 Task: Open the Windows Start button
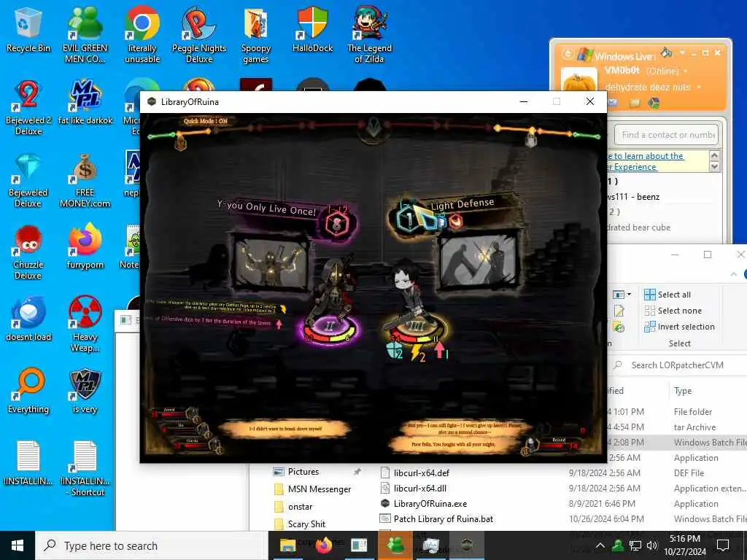18,545
